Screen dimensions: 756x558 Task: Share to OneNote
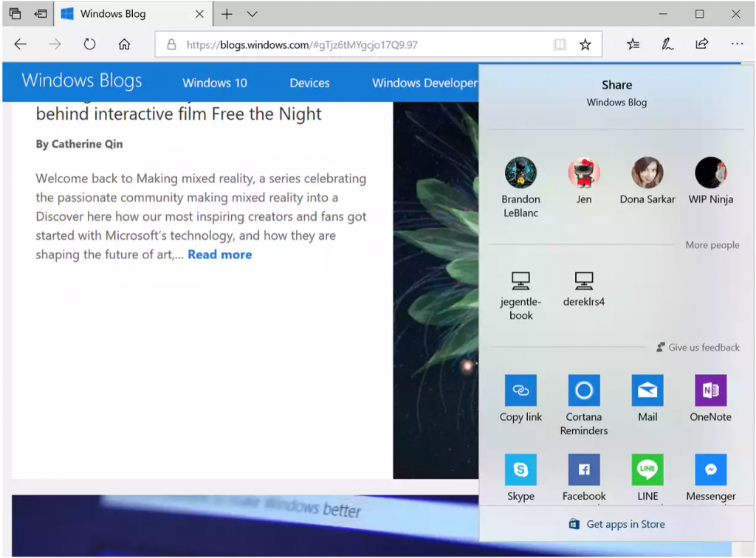pyautogui.click(x=711, y=399)
